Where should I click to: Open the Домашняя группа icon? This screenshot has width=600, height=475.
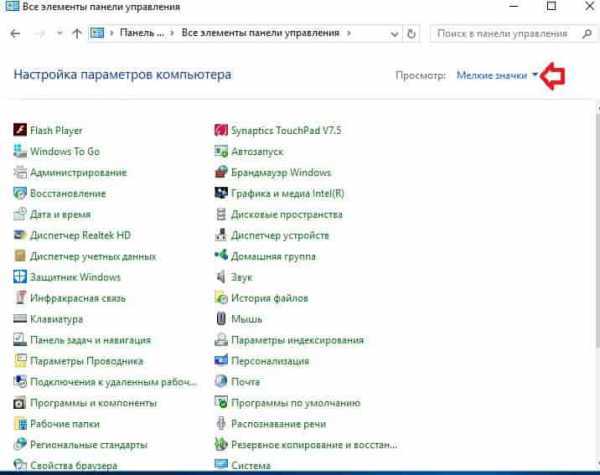pyautogui.click(x=221, y=256)
